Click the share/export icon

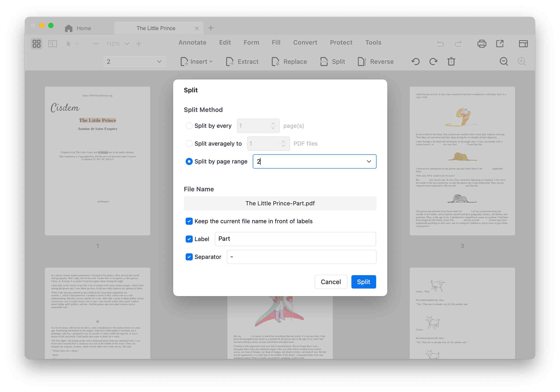click(500, 44)
